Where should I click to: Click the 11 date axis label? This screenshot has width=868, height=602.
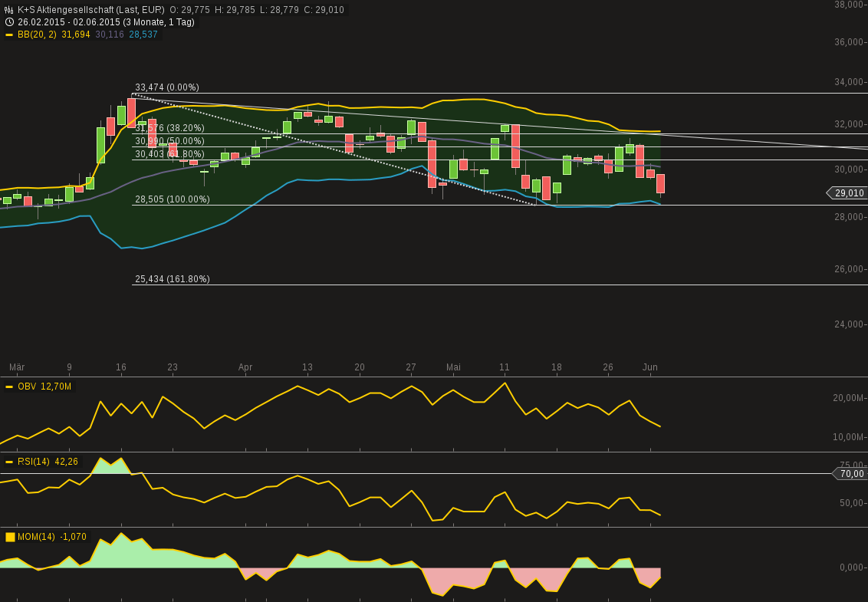point(505,367)
